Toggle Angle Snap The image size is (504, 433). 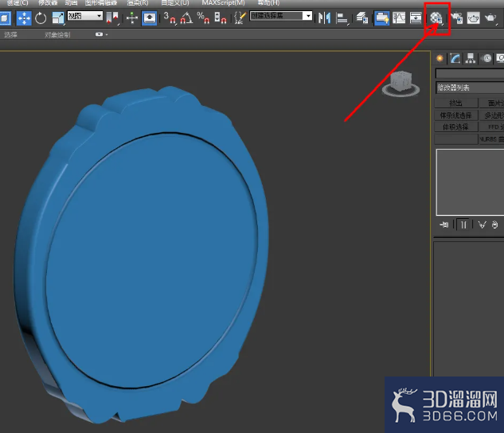click(186, 18)
